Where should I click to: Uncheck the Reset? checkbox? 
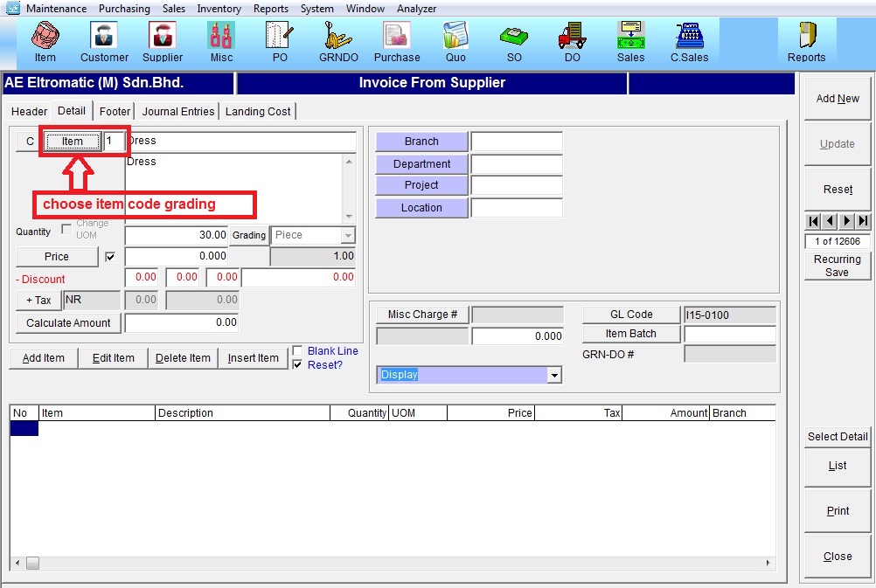[298, 365]
